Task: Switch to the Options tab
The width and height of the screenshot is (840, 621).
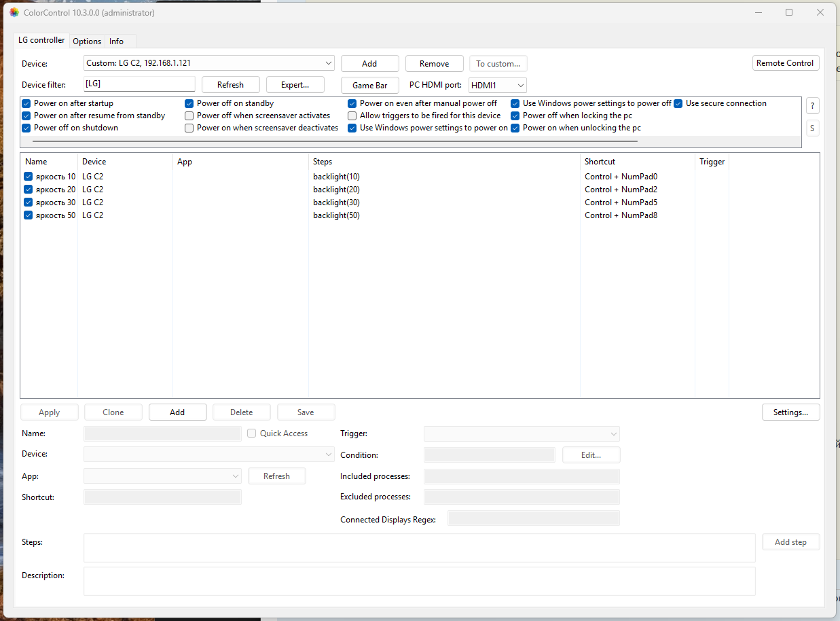Action: click(87, 41)
